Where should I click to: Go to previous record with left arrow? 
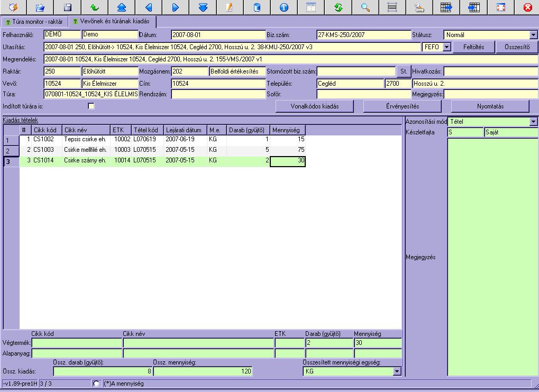coord(149,7)
